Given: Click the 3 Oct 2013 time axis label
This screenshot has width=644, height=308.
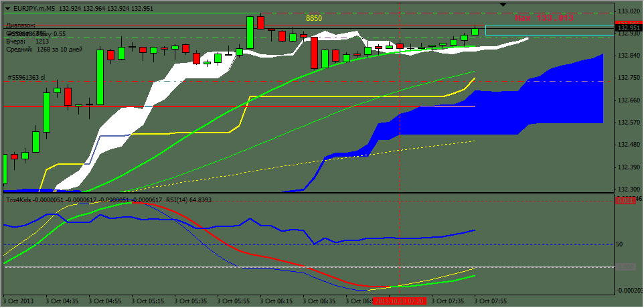Looking at the screenshot, I should click(19, 301).
